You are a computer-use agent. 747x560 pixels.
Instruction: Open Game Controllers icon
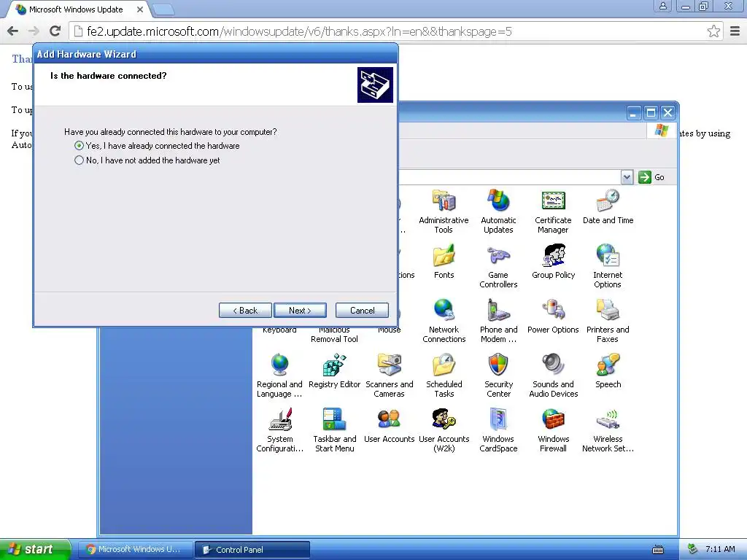point(498,256)
